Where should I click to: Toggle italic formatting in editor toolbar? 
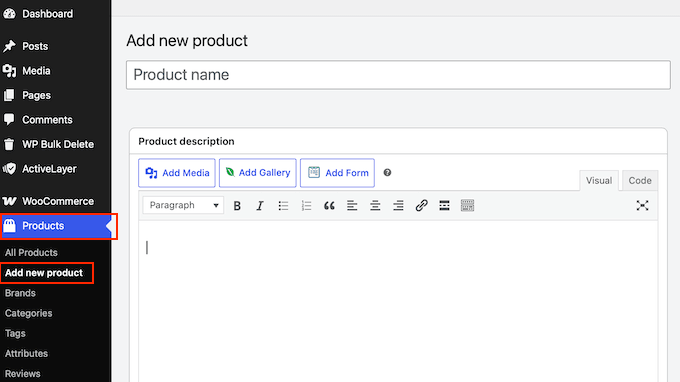(260, 206)
